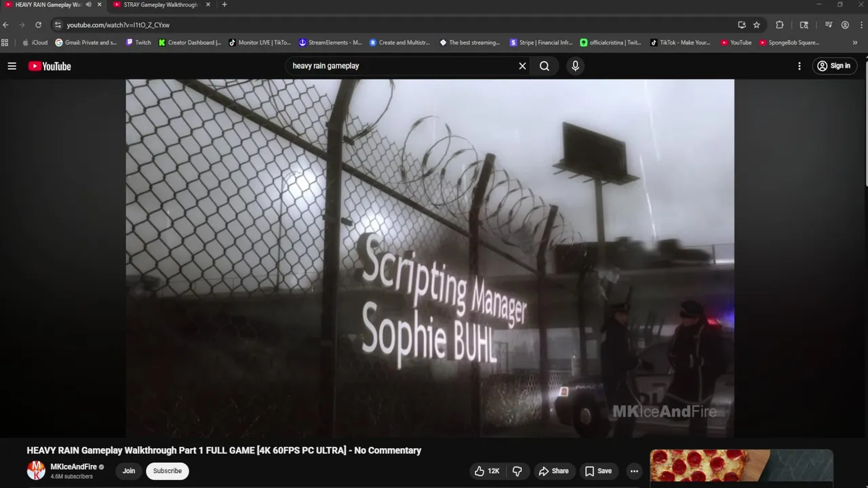This screenshot has width=868, height=488.
Task: Go to YouTube home via logo
Action: [50, 66]
